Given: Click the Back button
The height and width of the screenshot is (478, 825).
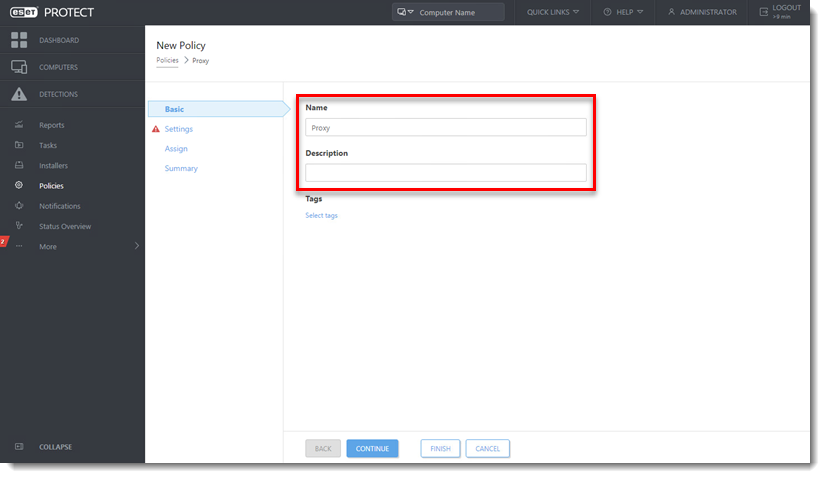Looking at the screenshot, I should pos(323,449).
